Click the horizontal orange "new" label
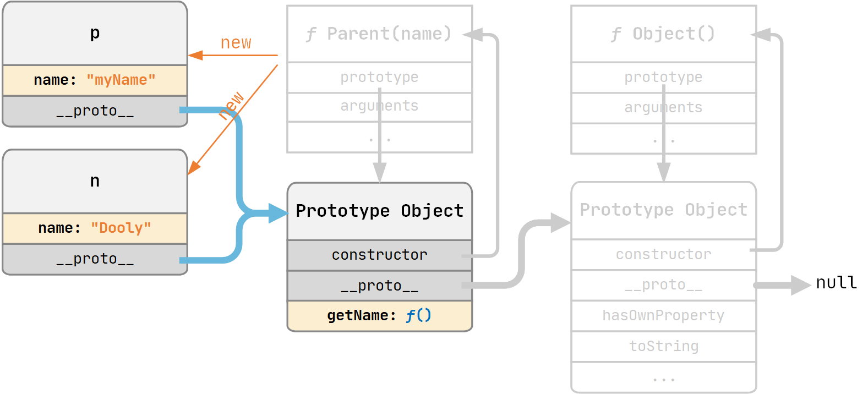The image size is (868, 394). [x=236, y=43]
